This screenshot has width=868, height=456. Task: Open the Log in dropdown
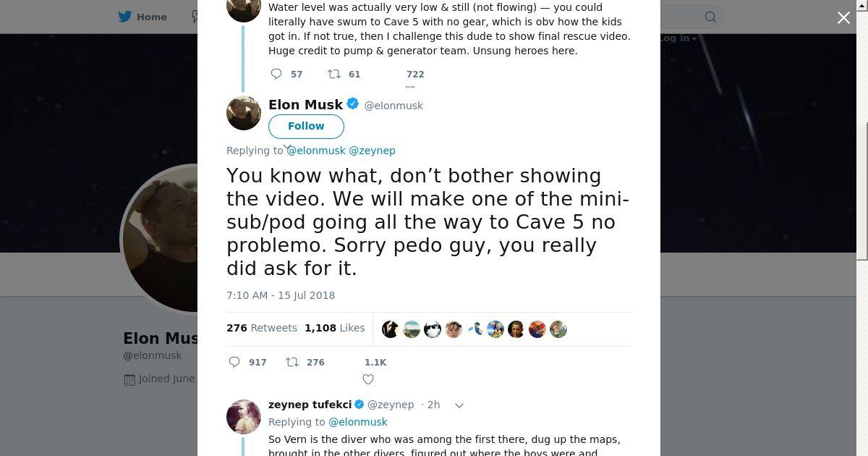(x=677, y=38)
